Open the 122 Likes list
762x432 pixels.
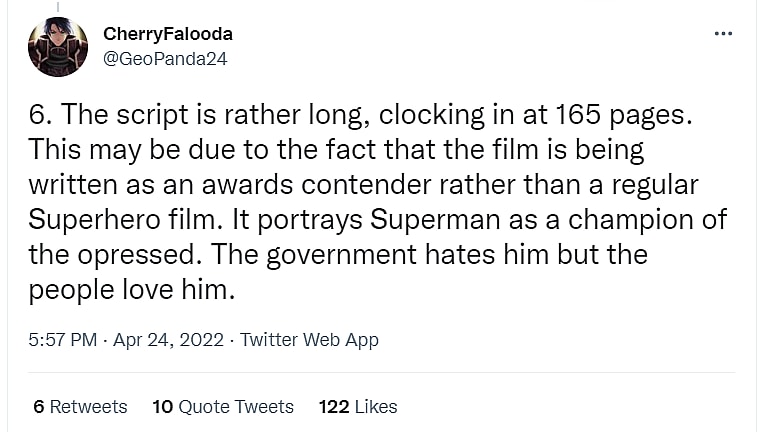(358, 406)
